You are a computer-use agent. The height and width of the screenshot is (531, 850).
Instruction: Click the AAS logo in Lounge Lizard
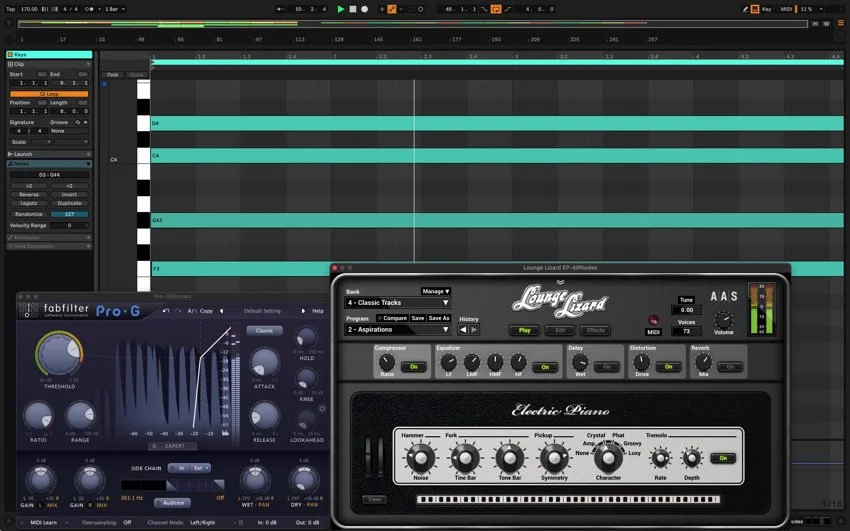tap(724, 296)
